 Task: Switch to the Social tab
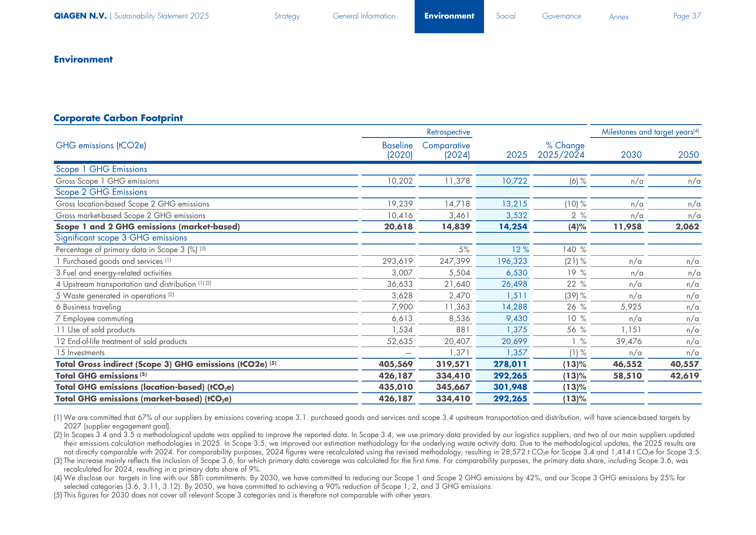click(x=506, y=16)
